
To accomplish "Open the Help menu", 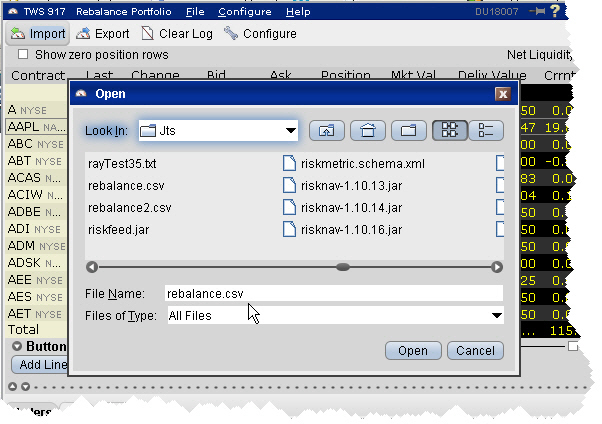I will 297,12.
